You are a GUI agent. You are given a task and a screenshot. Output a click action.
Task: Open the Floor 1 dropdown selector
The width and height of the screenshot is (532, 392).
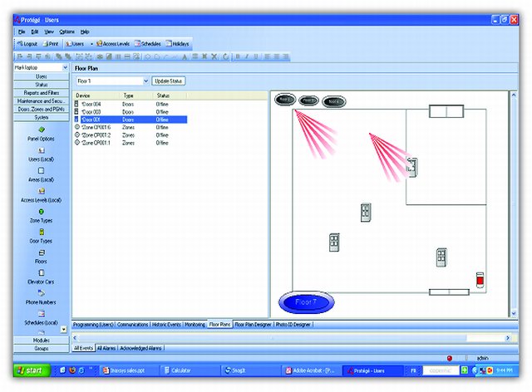point(145,81)
